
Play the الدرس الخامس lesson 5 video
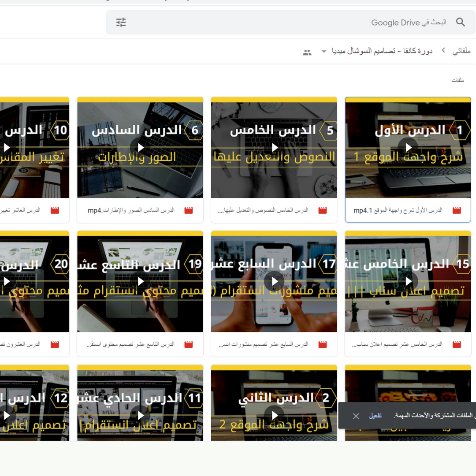coord(274,147)
